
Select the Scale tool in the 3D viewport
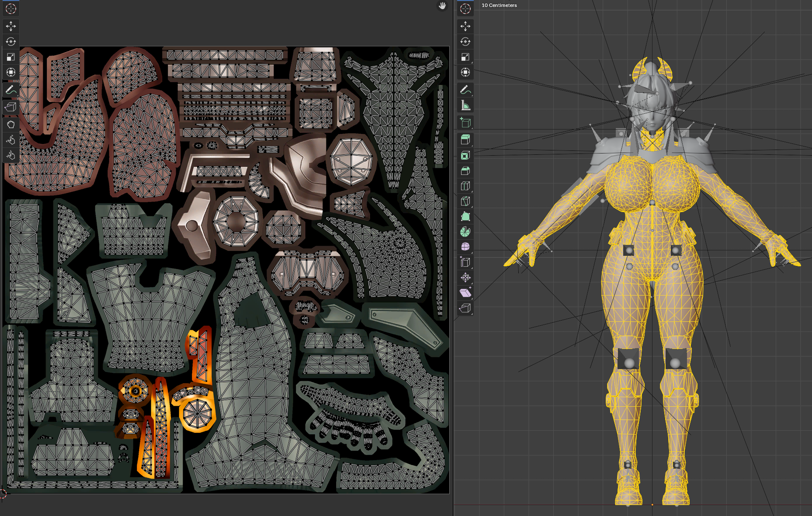click(465, 57)
